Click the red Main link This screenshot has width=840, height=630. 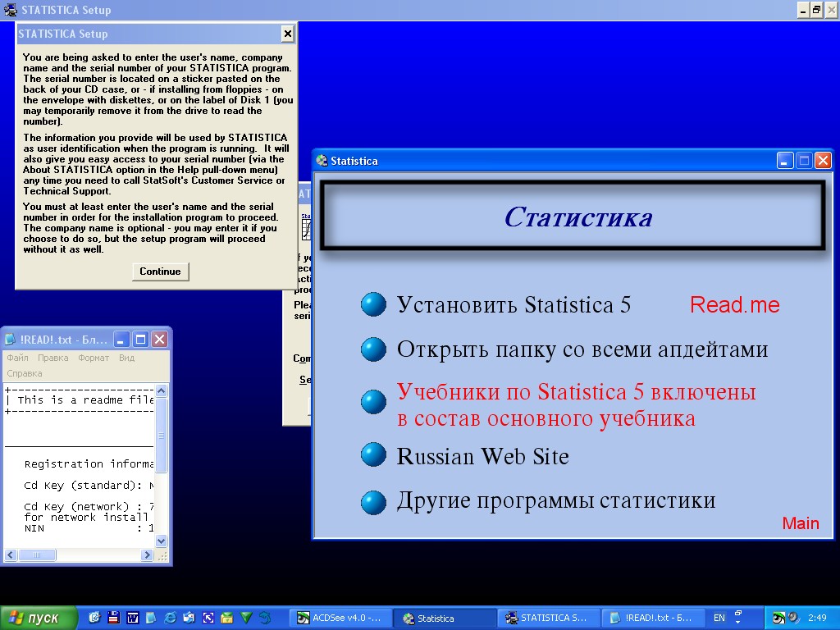click(801, 523)
